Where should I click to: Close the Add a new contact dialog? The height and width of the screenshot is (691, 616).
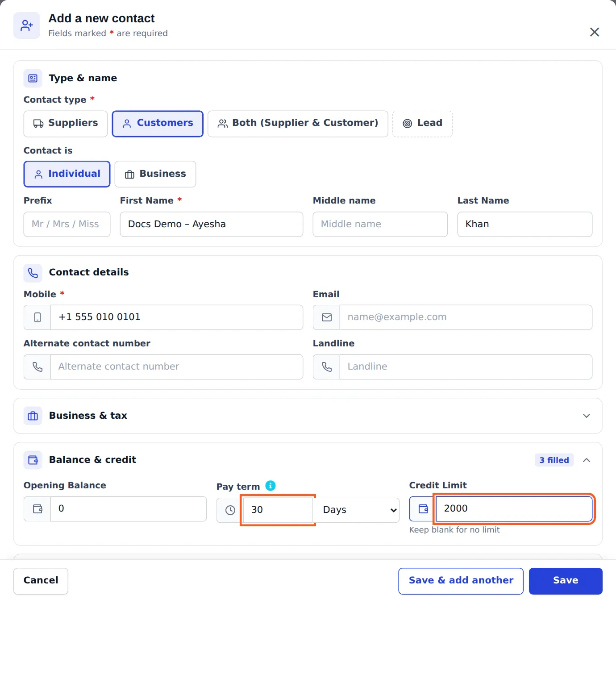(594, 32)
